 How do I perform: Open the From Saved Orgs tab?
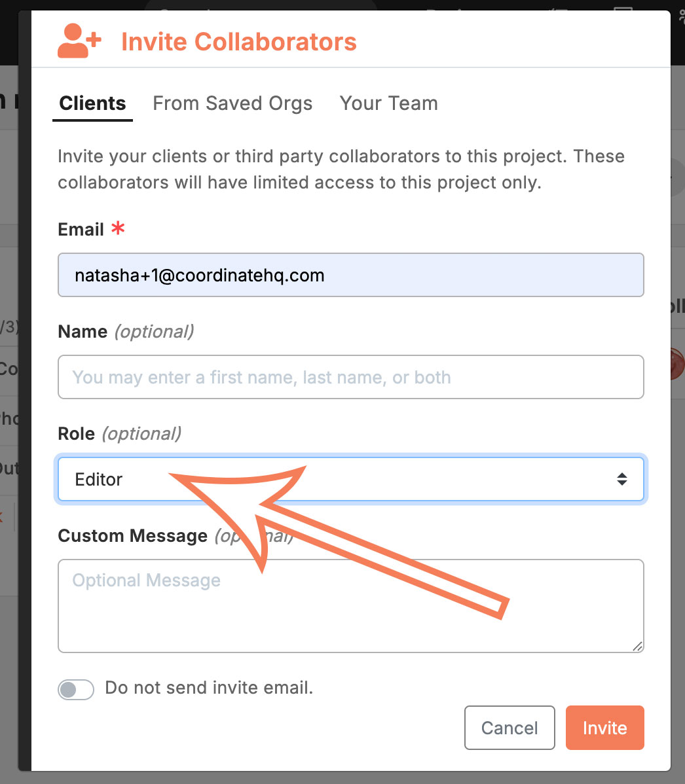click(232, 103)
